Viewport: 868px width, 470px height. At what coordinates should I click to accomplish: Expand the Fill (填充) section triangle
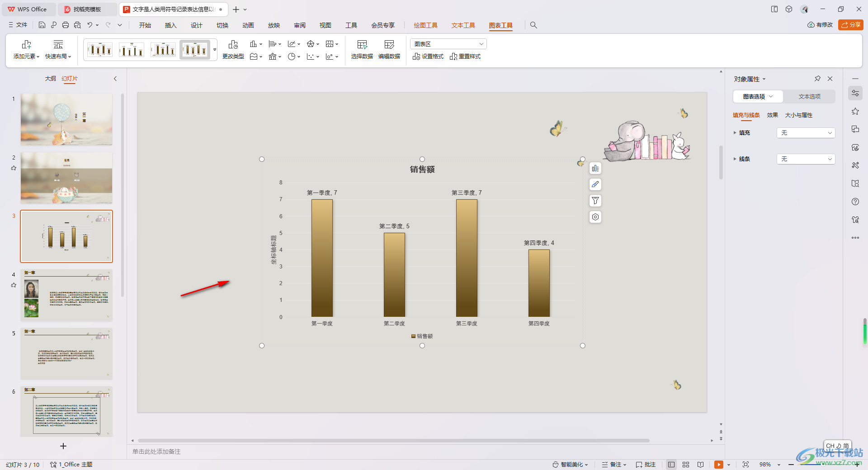(735, 133)
